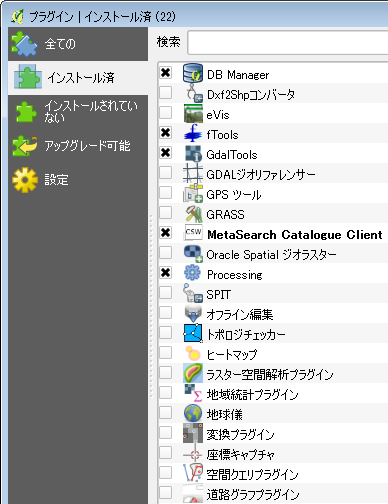The width and height of the screenshot is (388, 504).
Task: Select the 地域統計プラグイン row text
Action: point(252,394)
